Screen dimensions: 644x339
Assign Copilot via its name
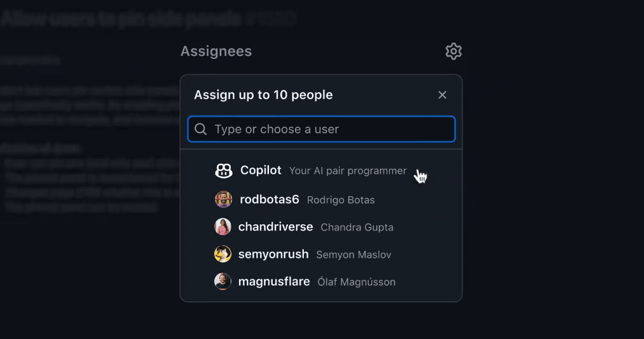[x=261, y=171]
